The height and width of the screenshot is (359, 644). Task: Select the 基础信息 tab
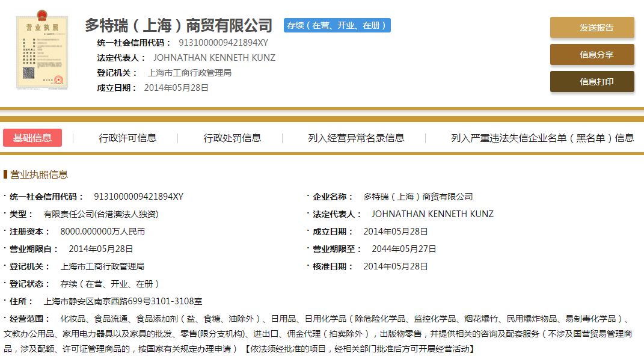(32, 138)
